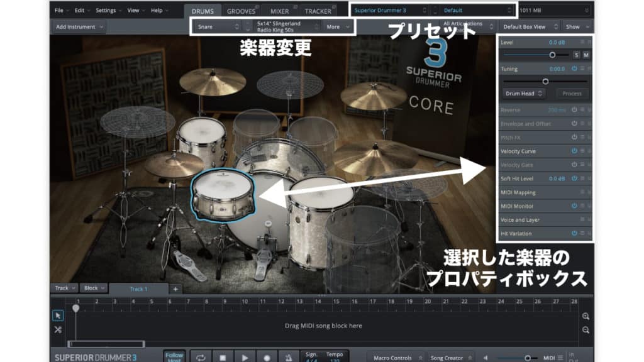
Task: Click the loop playback button
Action: (201, 358)
